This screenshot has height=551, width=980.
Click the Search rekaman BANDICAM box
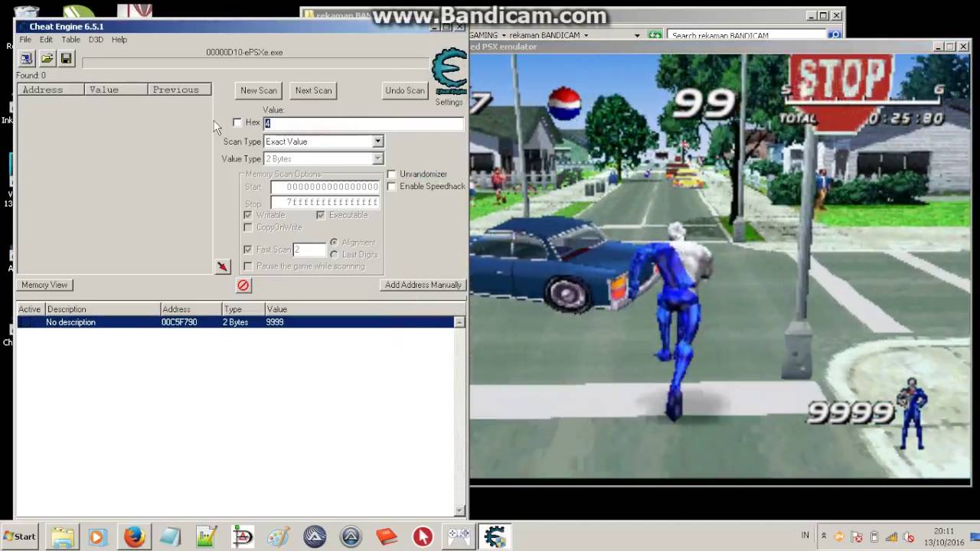point(746,35)
